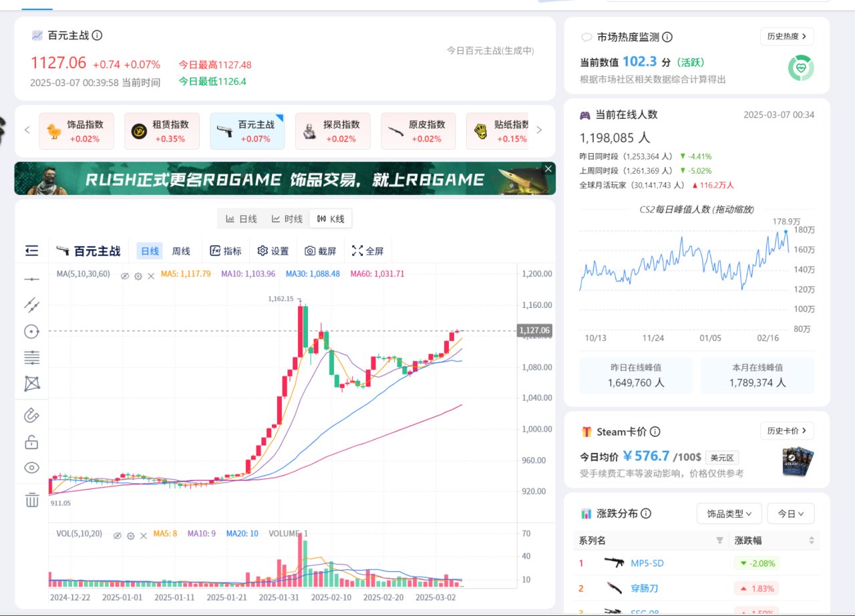Click the 本月在线峰值 1,789,374 card

[757, 375]
